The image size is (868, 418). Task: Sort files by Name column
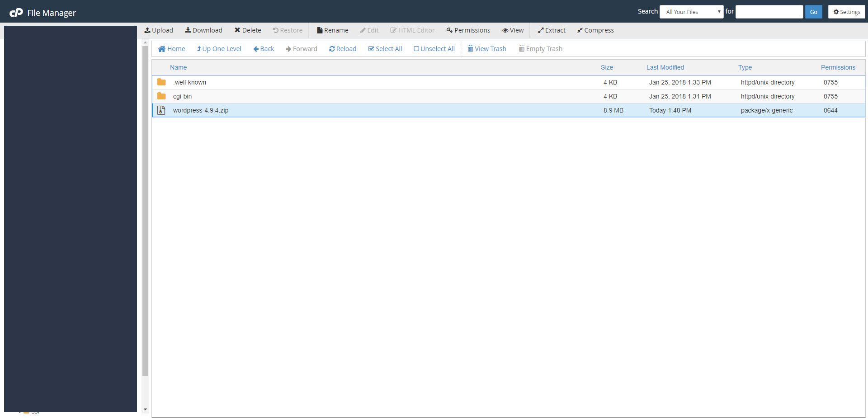178,67
